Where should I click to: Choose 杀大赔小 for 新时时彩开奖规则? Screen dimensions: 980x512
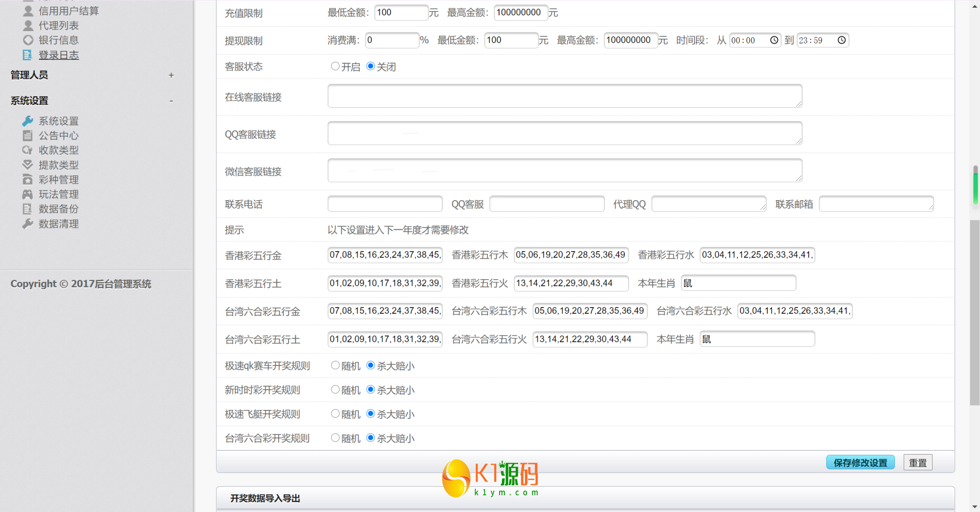click(370, 389)
